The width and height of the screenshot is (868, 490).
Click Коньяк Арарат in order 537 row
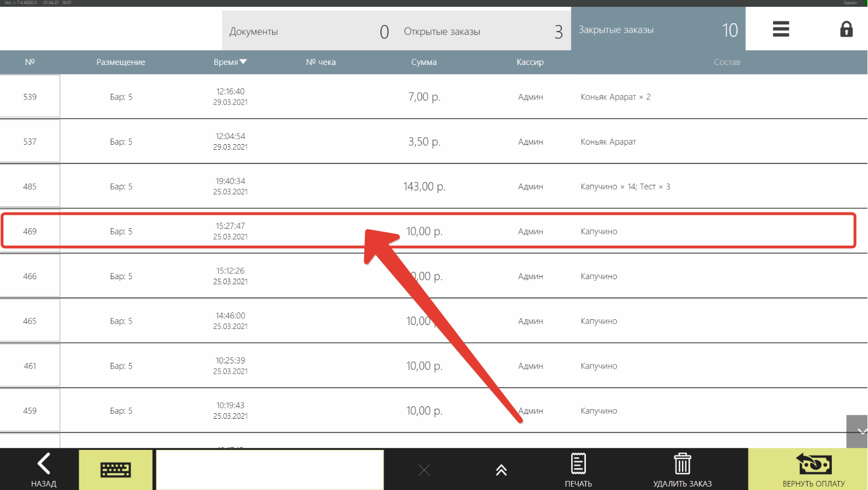[x=608, y=141]
